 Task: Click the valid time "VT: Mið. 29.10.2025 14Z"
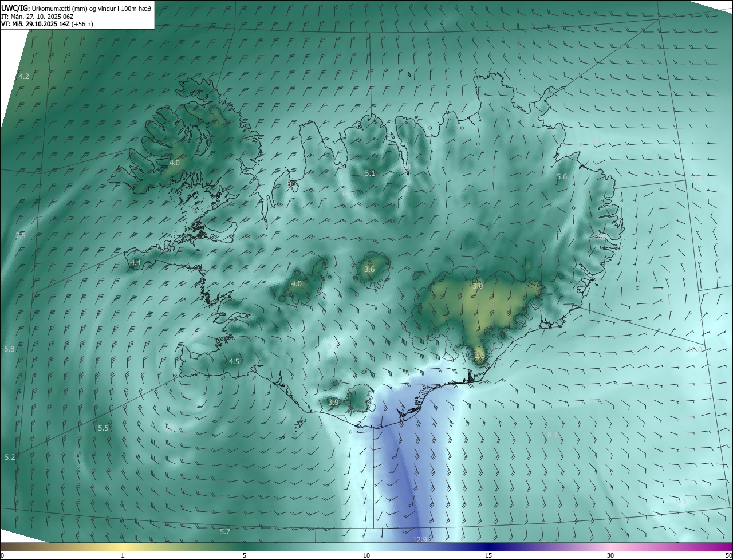(x=35, y=24)
